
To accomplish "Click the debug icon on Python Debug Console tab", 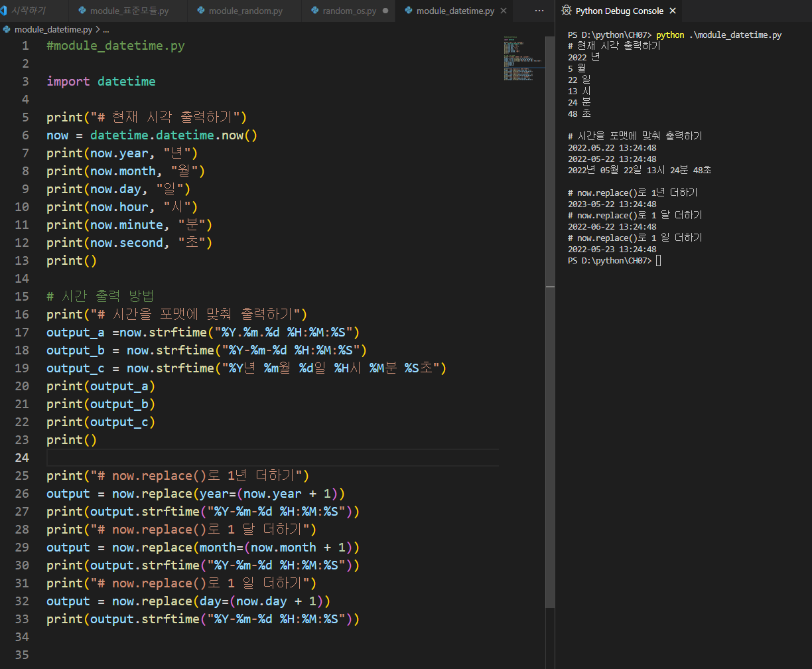I will (x=567, y=11).
